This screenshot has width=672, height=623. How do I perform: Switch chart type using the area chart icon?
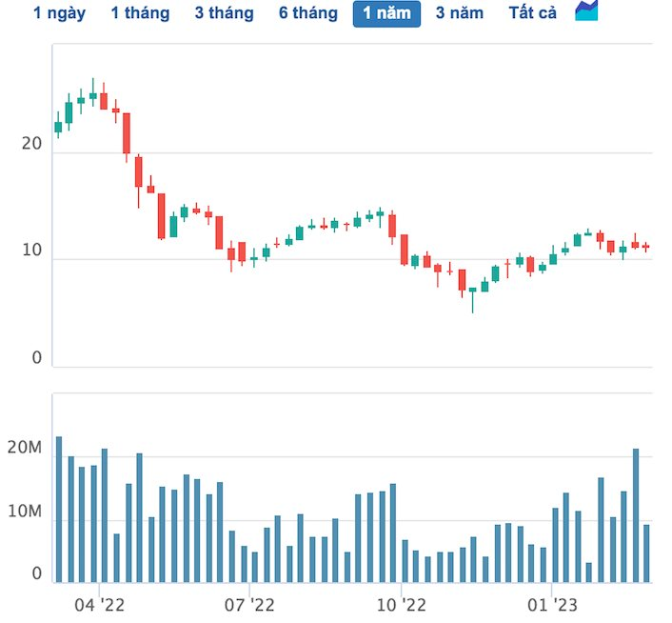[587, 12]
